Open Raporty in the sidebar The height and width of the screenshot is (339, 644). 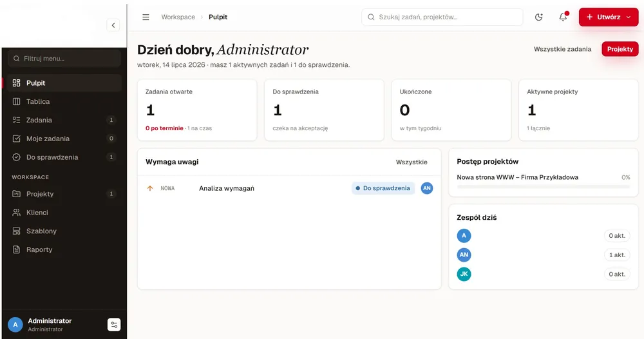[64, 249]
